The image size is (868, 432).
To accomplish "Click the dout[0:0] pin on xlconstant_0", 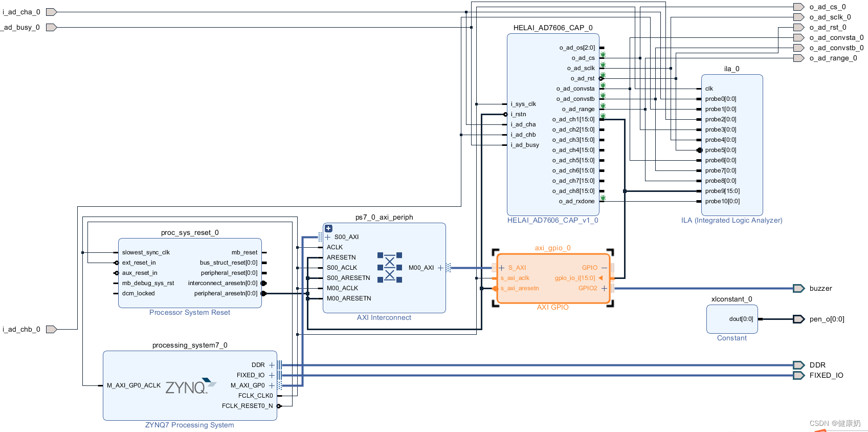I will [x=741, y=319].
